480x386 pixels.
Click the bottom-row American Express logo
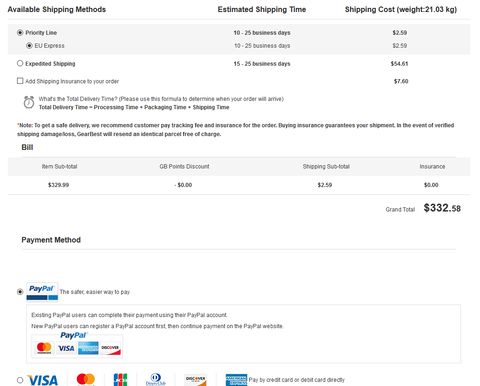pyautogui.click(x=236, y=380)
